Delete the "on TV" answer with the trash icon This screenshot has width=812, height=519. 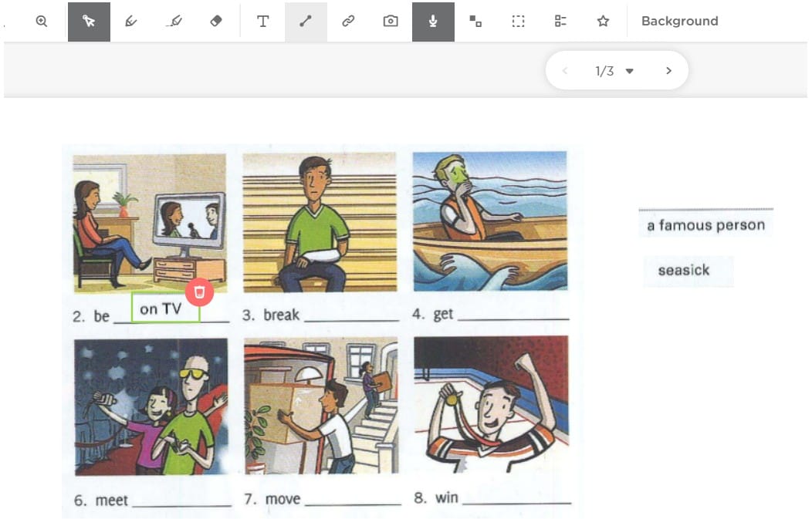click(199, 292)
